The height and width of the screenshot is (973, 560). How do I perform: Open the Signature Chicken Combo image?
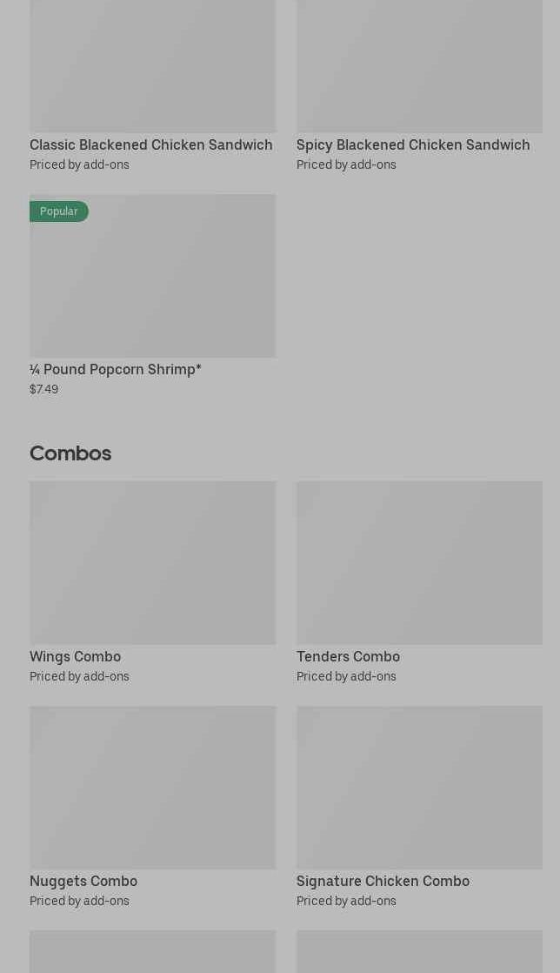419,788
